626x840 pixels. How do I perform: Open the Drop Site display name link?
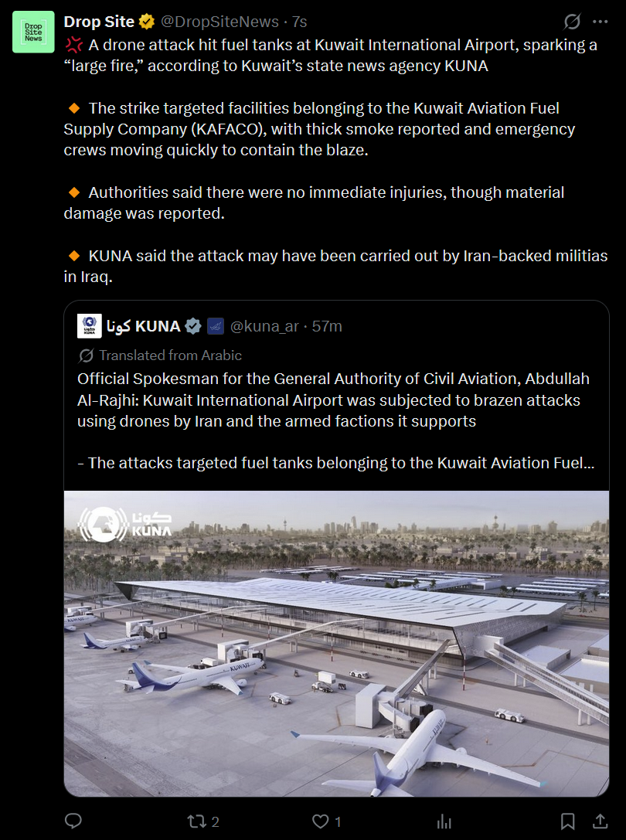click(99, 22)
